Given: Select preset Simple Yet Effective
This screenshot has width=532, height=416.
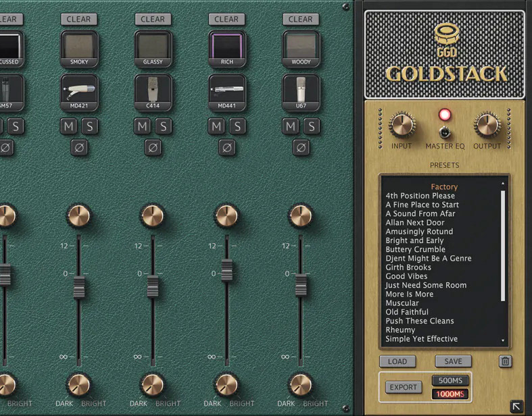Looking at the screenshot, I should click(x=421, y=339).
